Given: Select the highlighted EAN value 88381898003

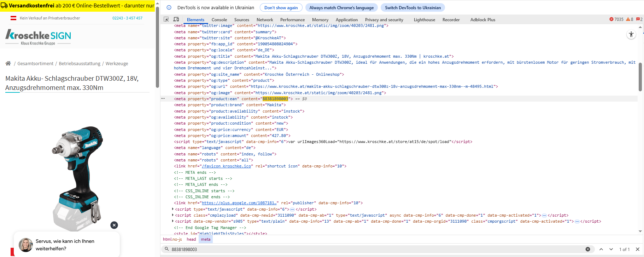Looking at the screenshot, I should pos(275,99).
